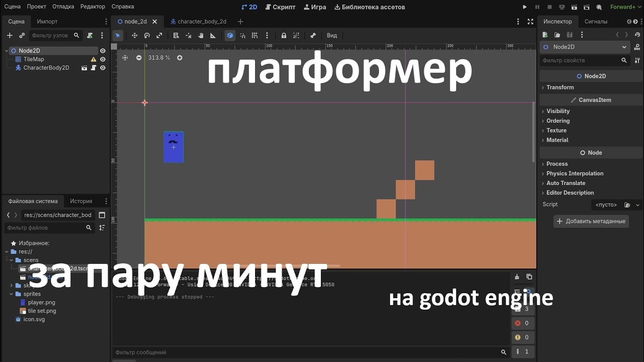644x362 pixels.
Task: Open Scene dock three-dot options menu
Action: pyautogui.click(x=102, y=36)
